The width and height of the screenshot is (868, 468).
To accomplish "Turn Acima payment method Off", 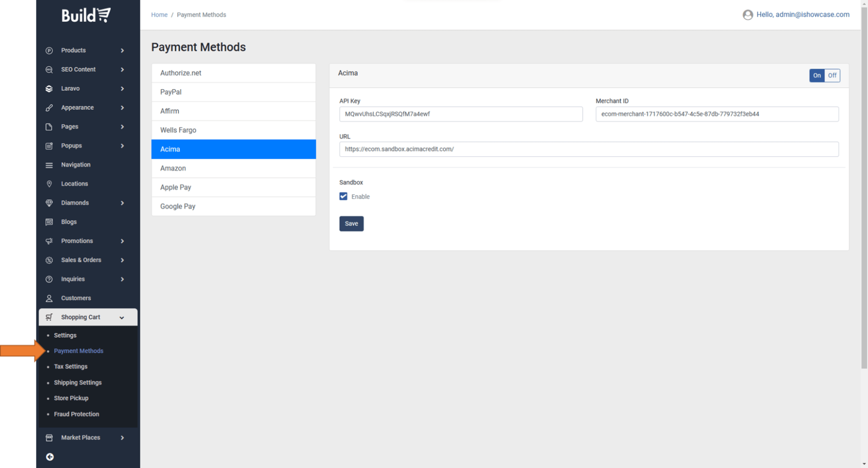I will 832,76.
